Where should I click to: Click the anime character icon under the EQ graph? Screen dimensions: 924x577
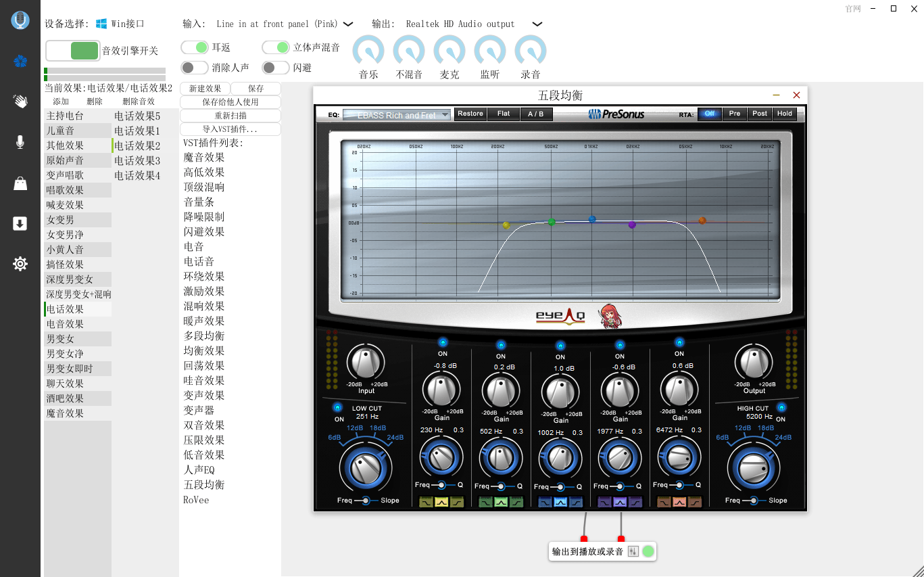click(610, 315)
